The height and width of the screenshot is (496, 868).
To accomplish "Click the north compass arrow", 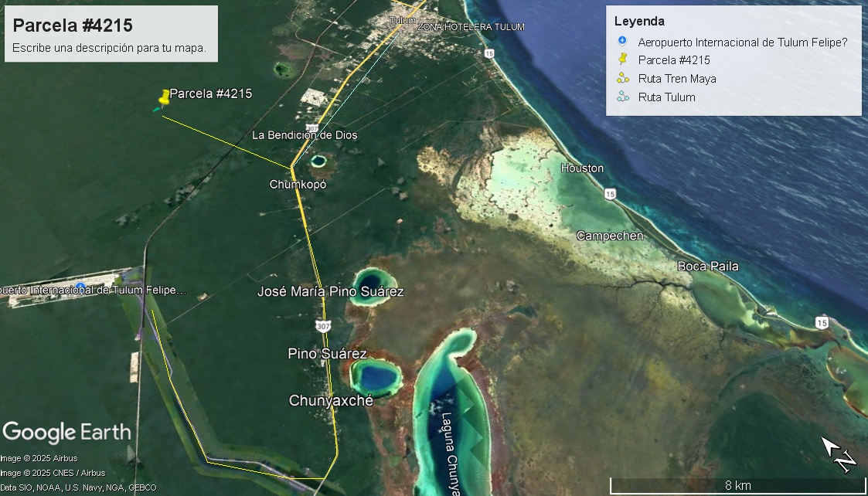I will pyautogui.click(x=839, y=454).
